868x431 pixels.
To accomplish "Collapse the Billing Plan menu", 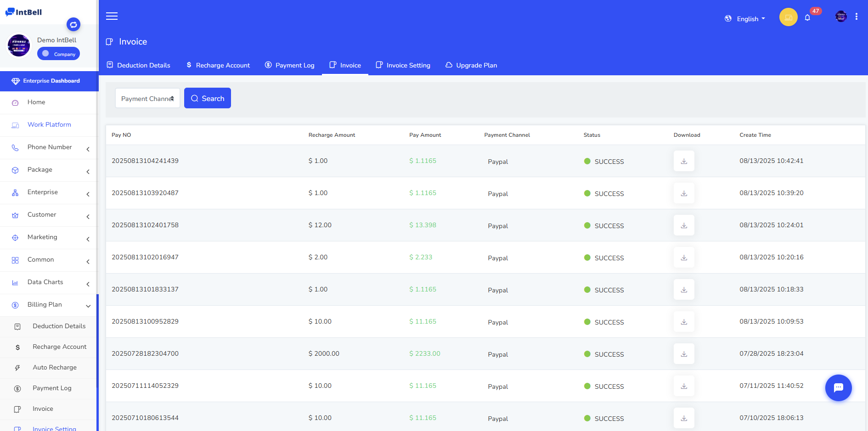I will point(49,305).
